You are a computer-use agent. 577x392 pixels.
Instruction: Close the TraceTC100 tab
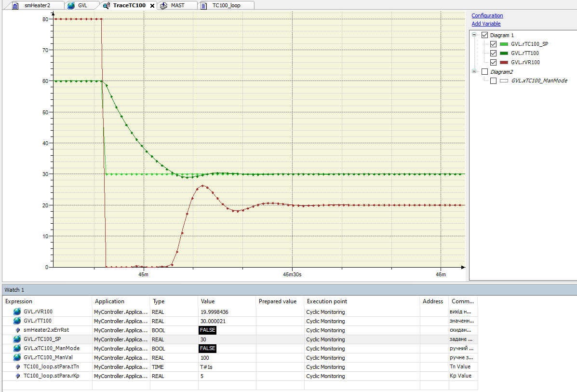coord(152,6)
